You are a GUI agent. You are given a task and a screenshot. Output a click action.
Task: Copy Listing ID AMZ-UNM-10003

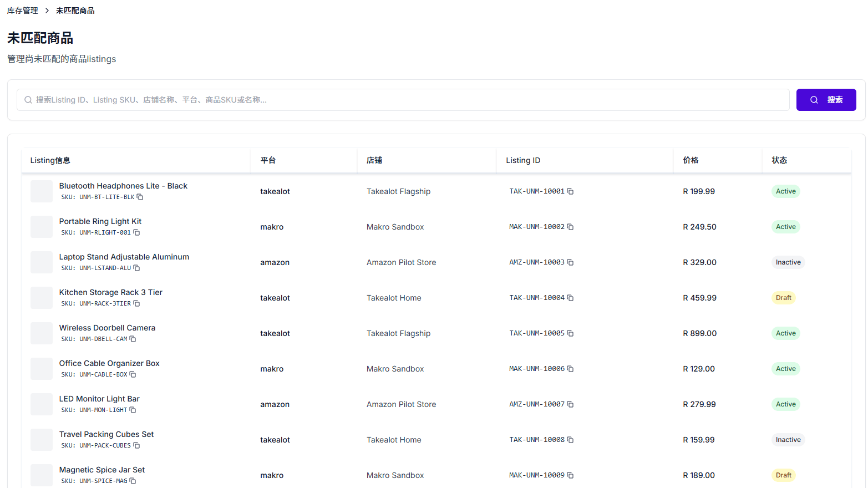570,262
